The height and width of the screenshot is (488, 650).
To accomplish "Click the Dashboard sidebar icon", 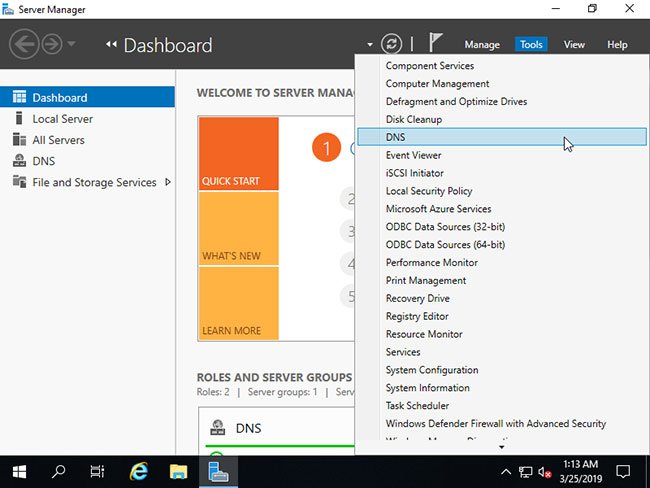I will 19,97.
